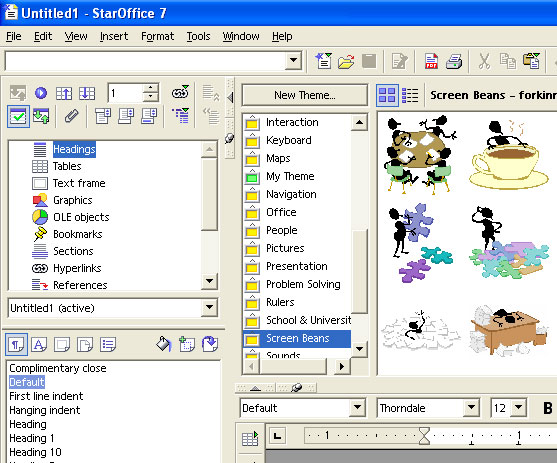557x463 pixels.
Task: Toggle the Content View button in Navigator
Action: (x=18, y=116)
